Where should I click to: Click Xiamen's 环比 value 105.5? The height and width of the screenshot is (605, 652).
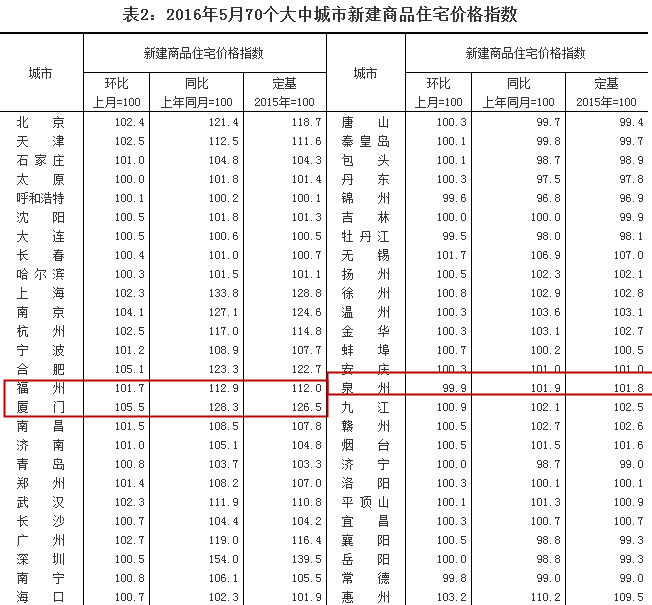pos(130,407)
